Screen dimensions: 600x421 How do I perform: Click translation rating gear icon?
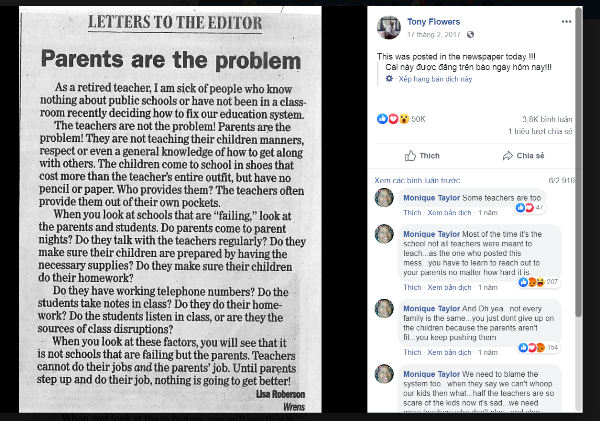tap(390, 77)
